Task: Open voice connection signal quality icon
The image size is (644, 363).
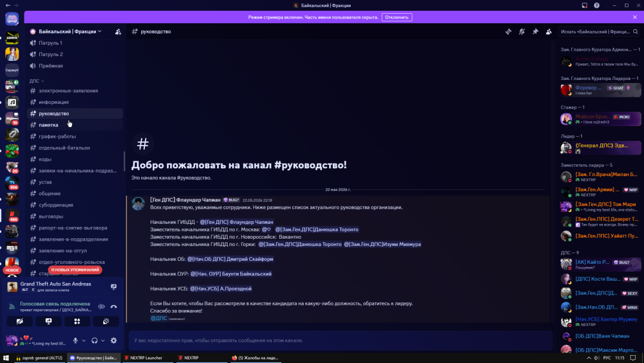Action: click(12, 307)
